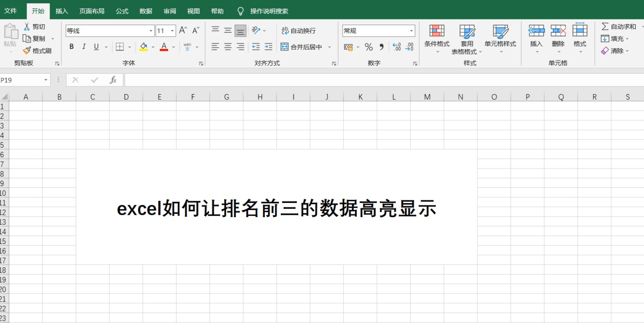Switch to Formulas (公式) tab
The image size is (644, 323).
[122, 11]
